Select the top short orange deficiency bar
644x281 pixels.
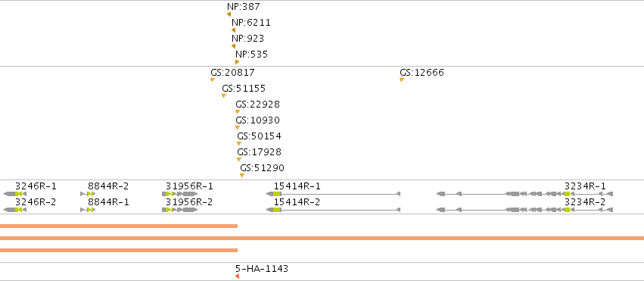point(119,226)
